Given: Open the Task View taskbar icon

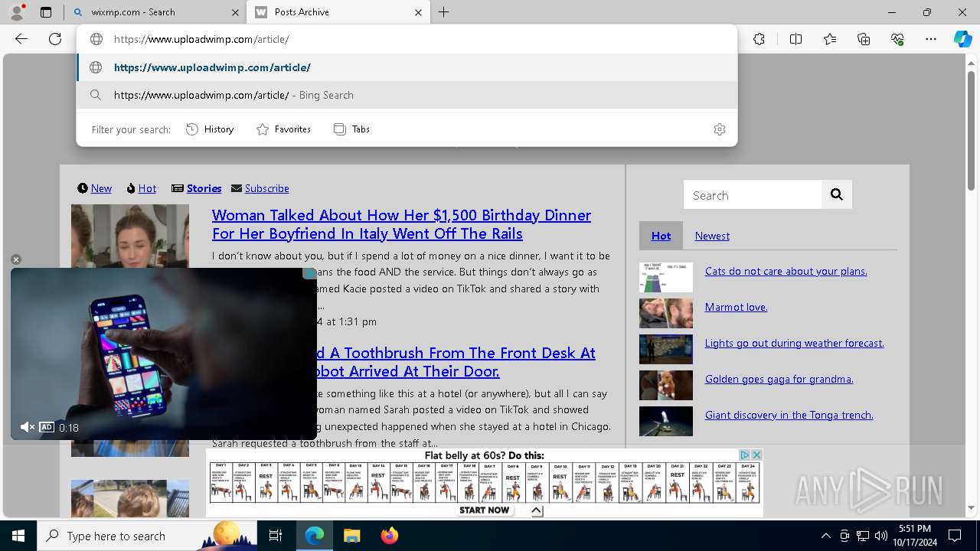Looking at the screenshot, I should (x=276, y=536).
